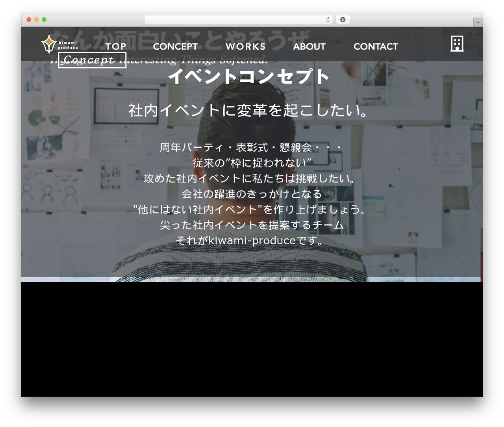Click the line 会社の躍進のきっかけとなる
This screenshot has width=504, height=427.
[252, 194]
